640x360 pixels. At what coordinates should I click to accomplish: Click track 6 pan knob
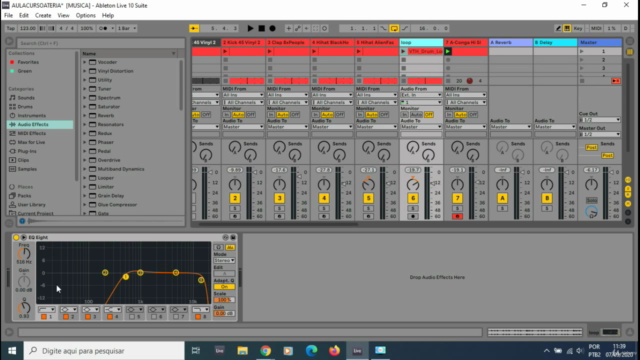click(413, 184)
